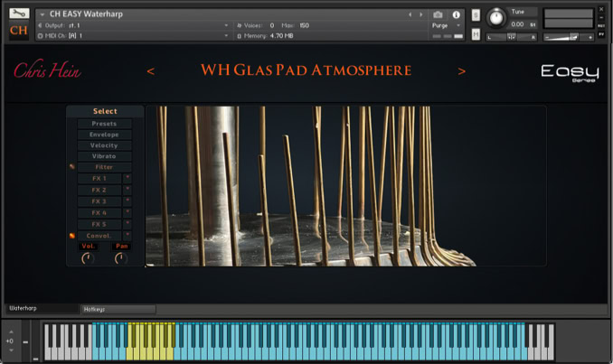This screenshot has width=613, height=364.
Task: Close the instrument with the X button
Action: 601,9
